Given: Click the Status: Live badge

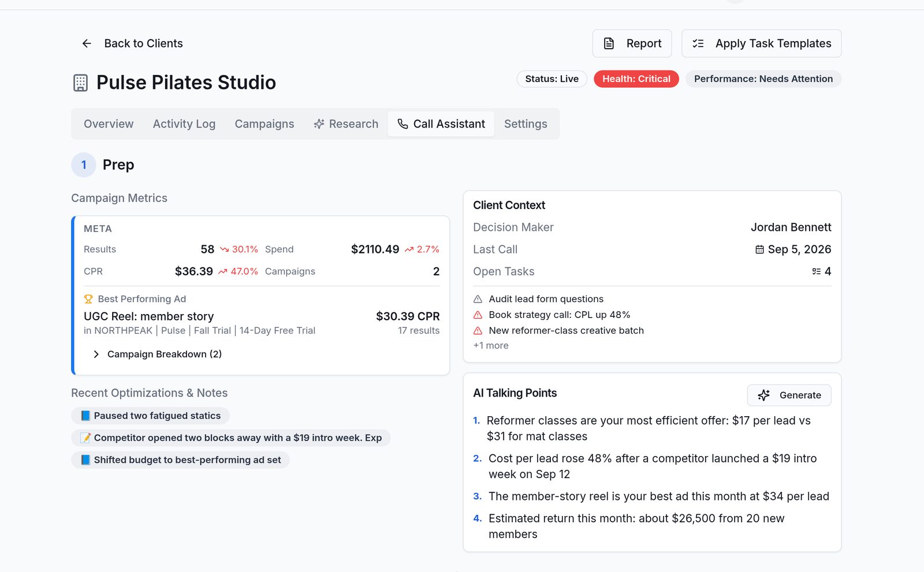Looking at the screenshot, I should (x=552, y=79).
